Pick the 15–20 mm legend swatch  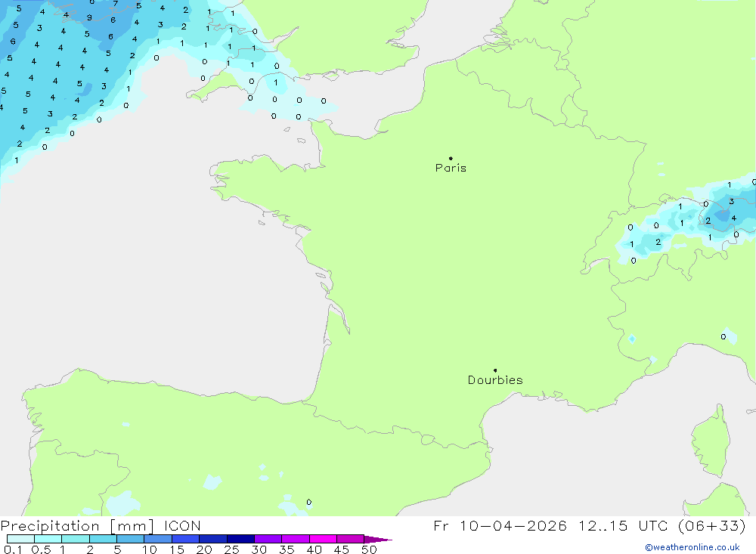click(x=186, y=539)
